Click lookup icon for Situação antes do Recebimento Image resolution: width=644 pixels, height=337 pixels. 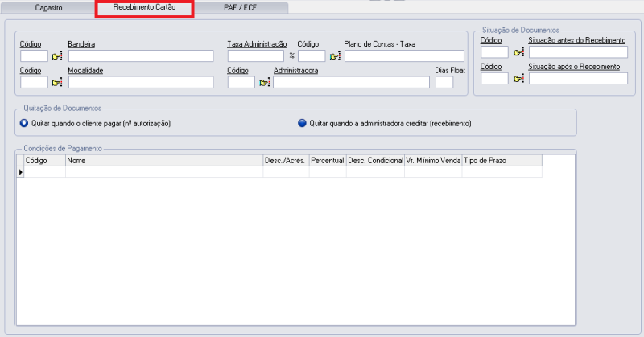[518, 52]
